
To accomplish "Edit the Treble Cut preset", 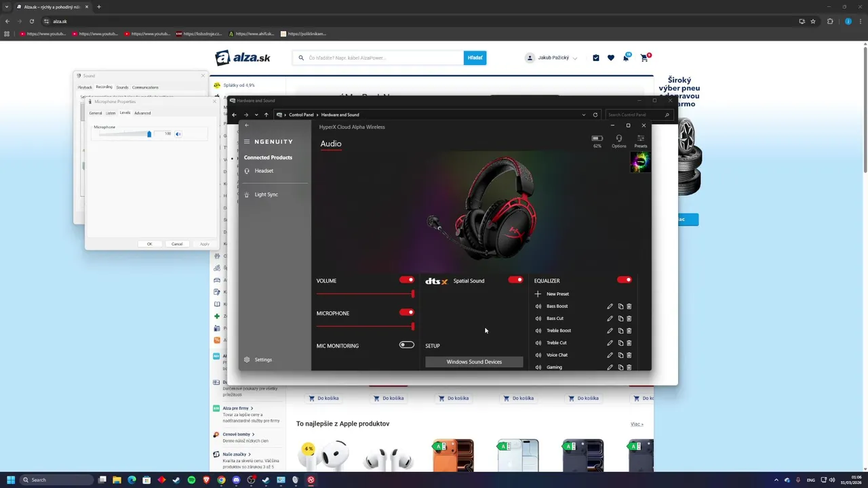I will click(610, 343).
